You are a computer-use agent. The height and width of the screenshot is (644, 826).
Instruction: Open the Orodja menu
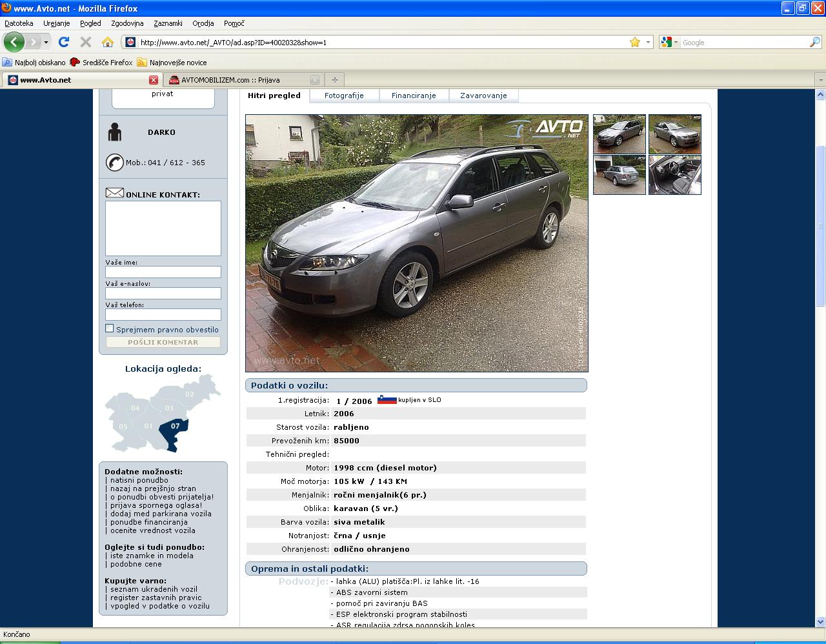(x=203, y=23)
